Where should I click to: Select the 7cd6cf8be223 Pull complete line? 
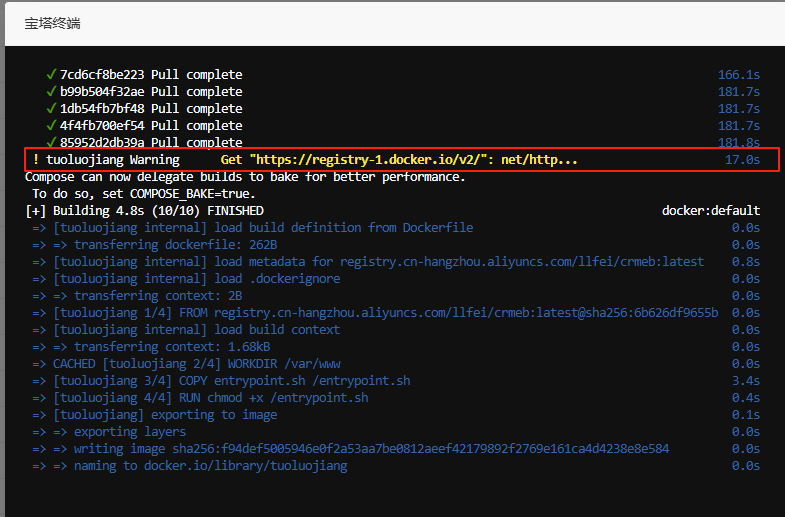point(151,75)
